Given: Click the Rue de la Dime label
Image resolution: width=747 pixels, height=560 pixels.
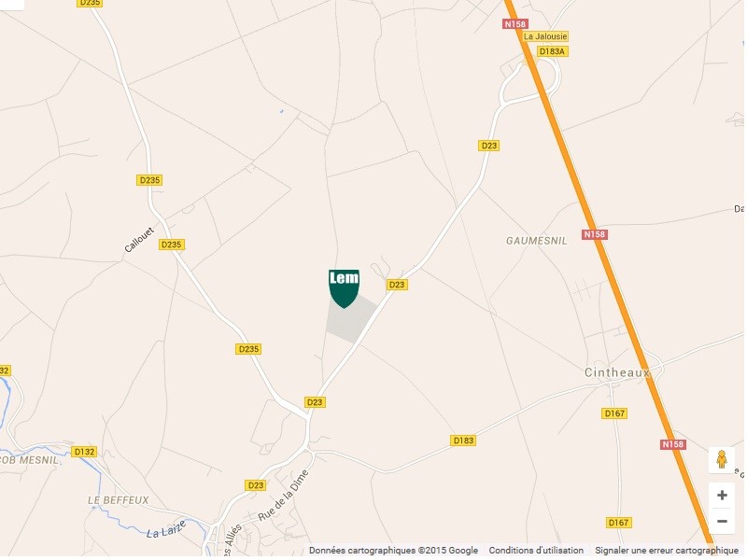Looking at the screenshot, I should (284, 496).
